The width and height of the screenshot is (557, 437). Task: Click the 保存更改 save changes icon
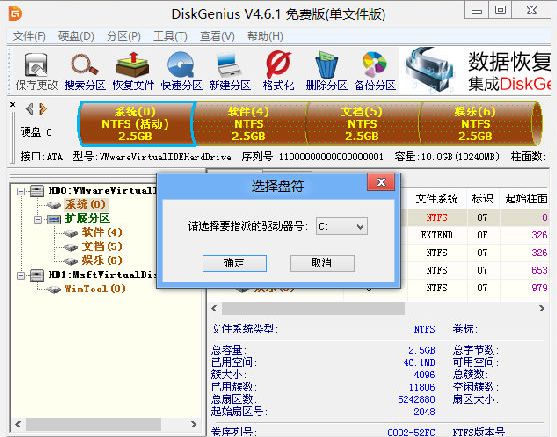click(x=37, y=71)
